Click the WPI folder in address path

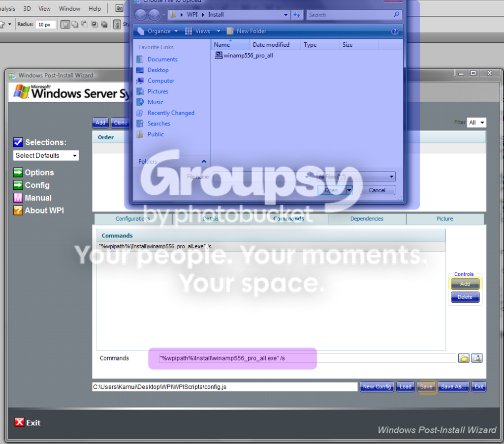(192, 15)
